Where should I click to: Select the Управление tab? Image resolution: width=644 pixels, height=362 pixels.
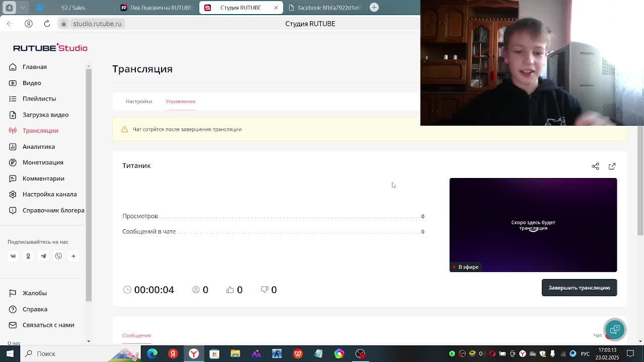180,102
